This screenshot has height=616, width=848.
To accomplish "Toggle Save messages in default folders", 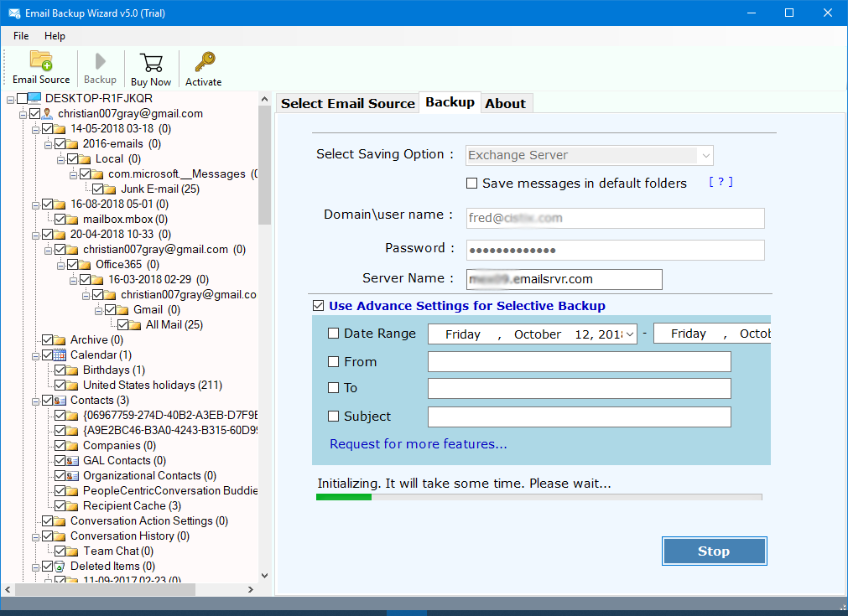I will [472, 184].
